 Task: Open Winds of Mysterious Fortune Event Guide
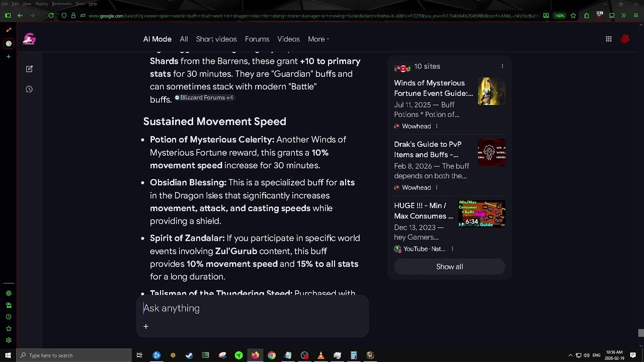(x=433, y=88)
